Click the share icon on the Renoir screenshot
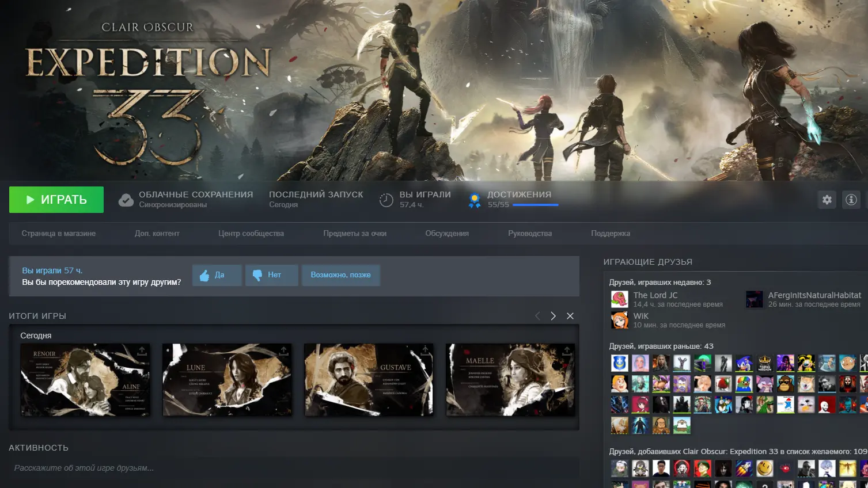Viewport: 868px width, 488px height. [x=142, y=350]
